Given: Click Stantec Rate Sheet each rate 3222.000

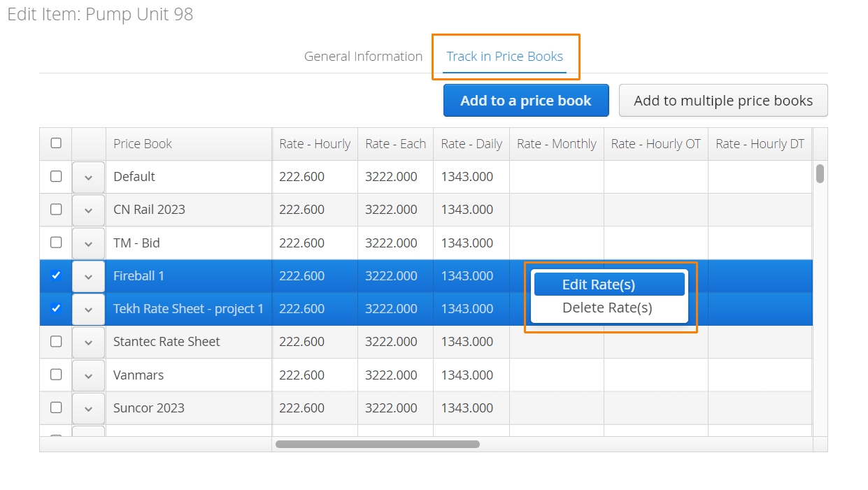Looking at the screenshot, I should [395, 342].
